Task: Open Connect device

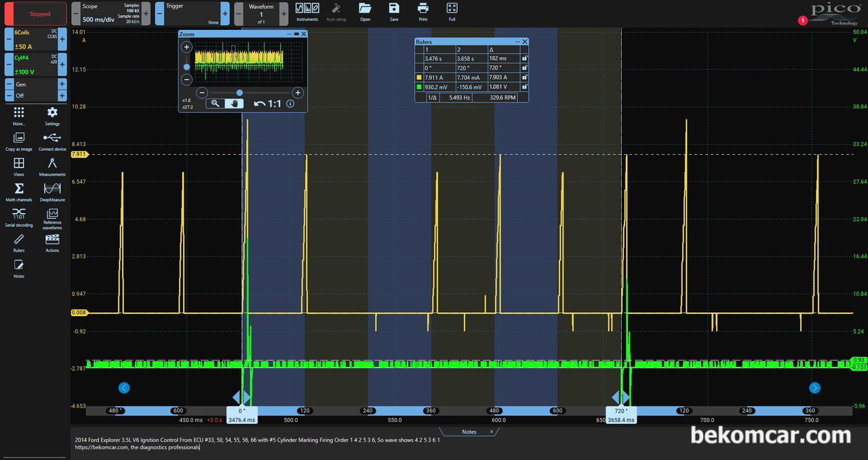Action: (52, 141)
